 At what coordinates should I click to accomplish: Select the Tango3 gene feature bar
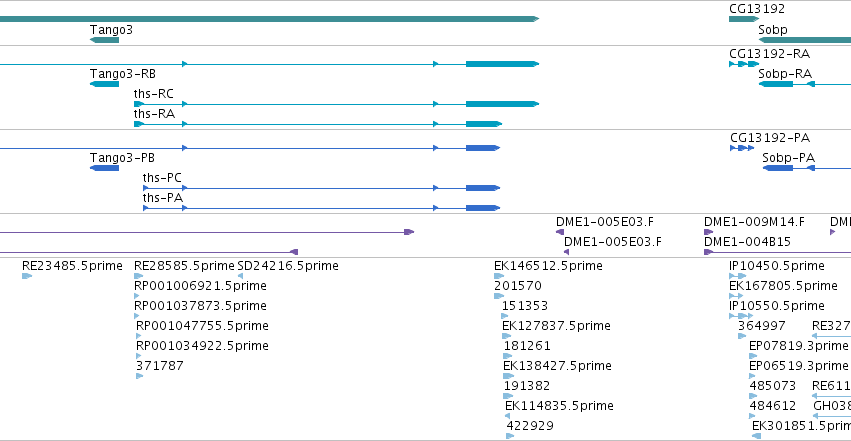tap(104, 40)
